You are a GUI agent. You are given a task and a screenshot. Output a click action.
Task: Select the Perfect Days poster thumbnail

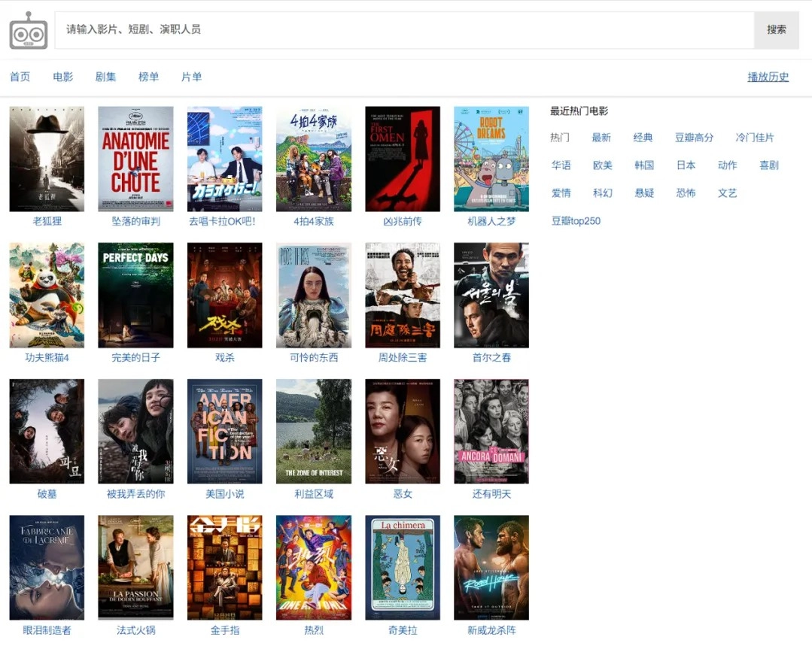[135, 295]
